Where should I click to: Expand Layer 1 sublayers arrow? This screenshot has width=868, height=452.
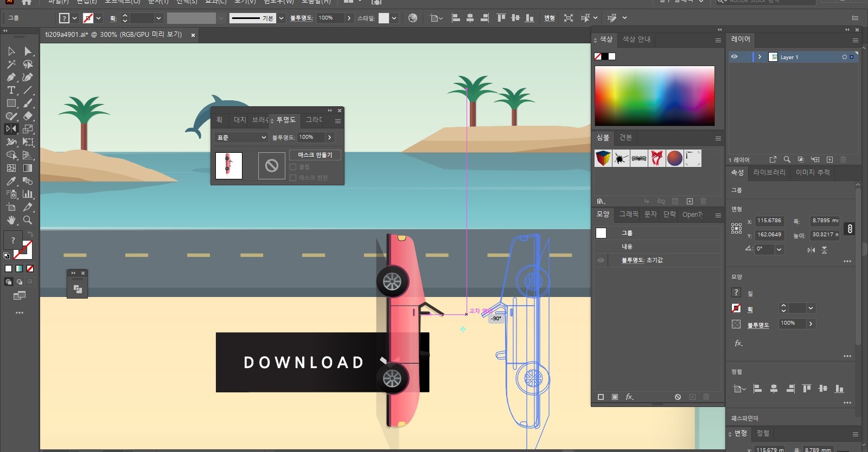tap(759, 57)
